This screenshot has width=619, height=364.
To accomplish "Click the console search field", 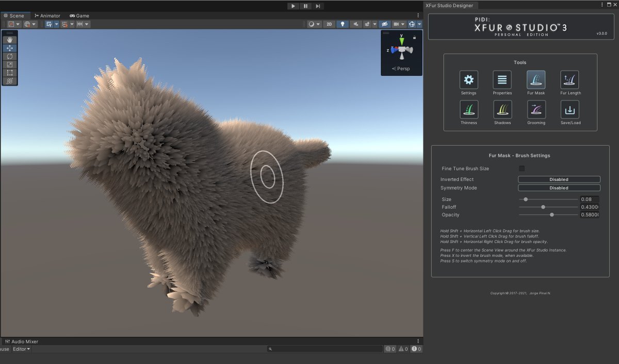I will click(325, 349).
